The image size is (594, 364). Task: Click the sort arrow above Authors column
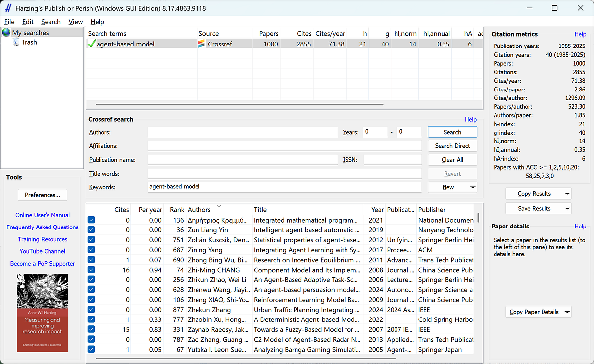(219, 206)
